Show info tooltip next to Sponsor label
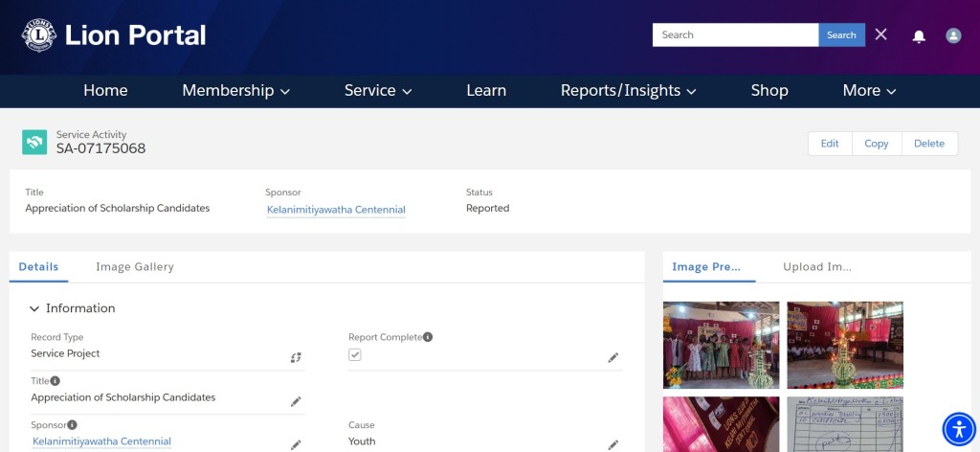 pos(73,424)
